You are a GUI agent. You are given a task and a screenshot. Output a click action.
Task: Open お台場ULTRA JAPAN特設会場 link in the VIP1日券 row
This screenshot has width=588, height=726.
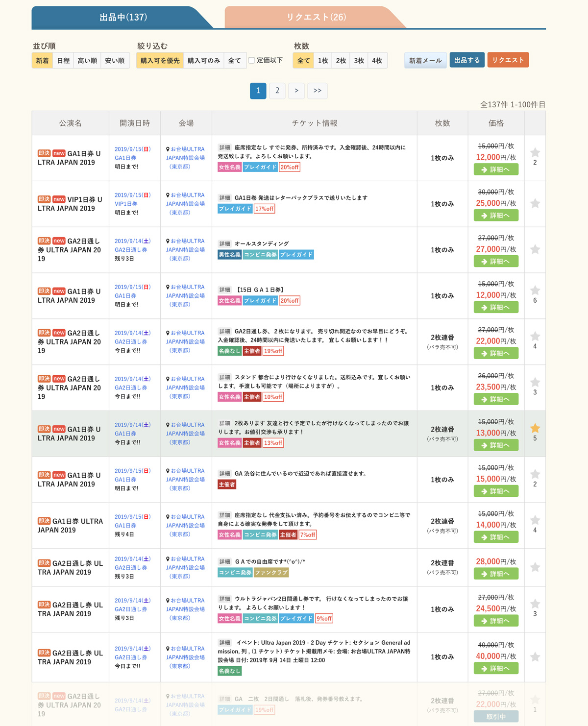pyautogui.click(x=185, y=204)
